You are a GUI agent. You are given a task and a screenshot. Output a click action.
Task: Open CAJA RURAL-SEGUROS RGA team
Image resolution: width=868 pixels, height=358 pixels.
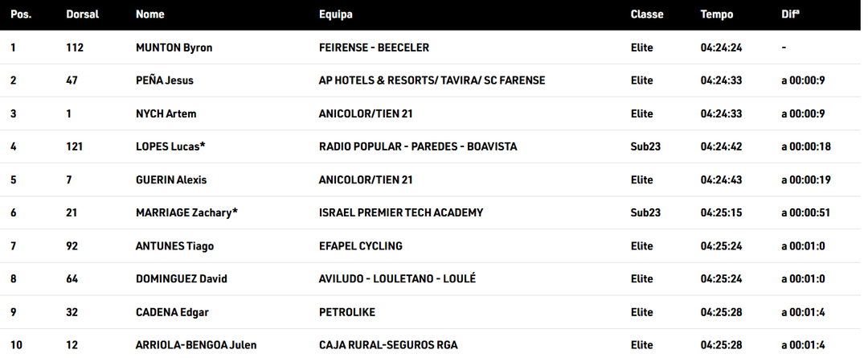(x=387, y=345)
